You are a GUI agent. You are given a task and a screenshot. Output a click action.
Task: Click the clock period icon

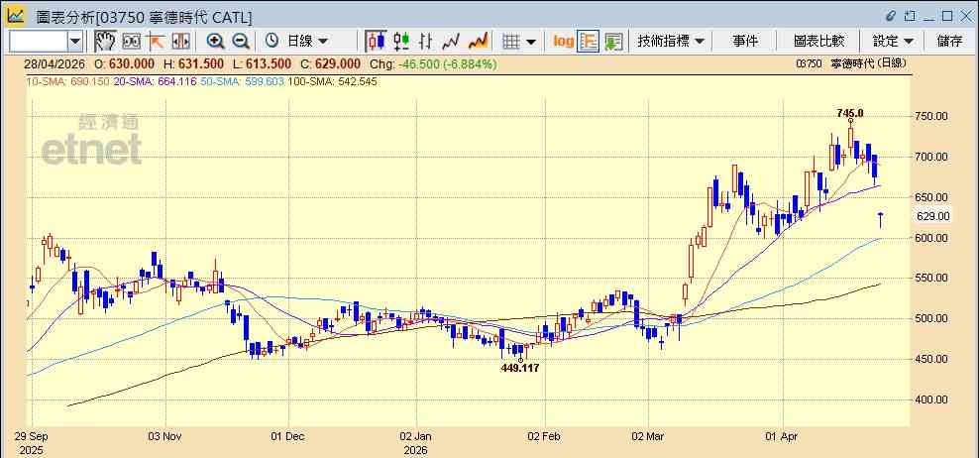[x=272, y=42]
